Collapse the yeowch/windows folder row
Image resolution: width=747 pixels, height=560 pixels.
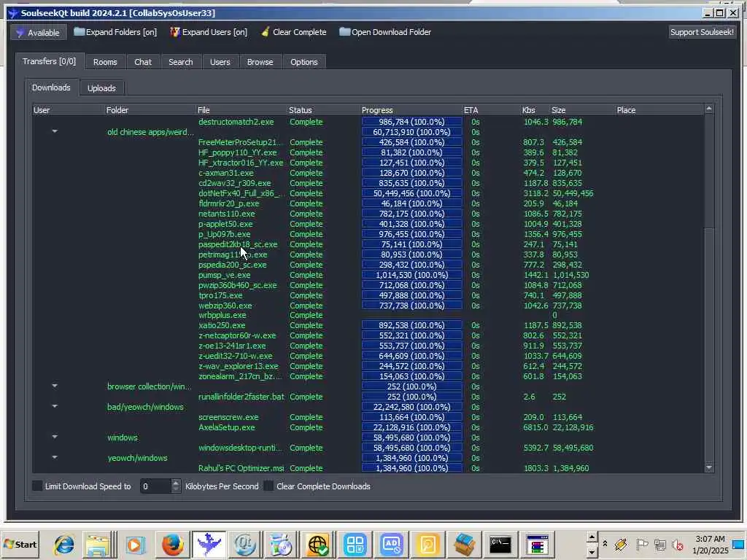tap(55, 457)
